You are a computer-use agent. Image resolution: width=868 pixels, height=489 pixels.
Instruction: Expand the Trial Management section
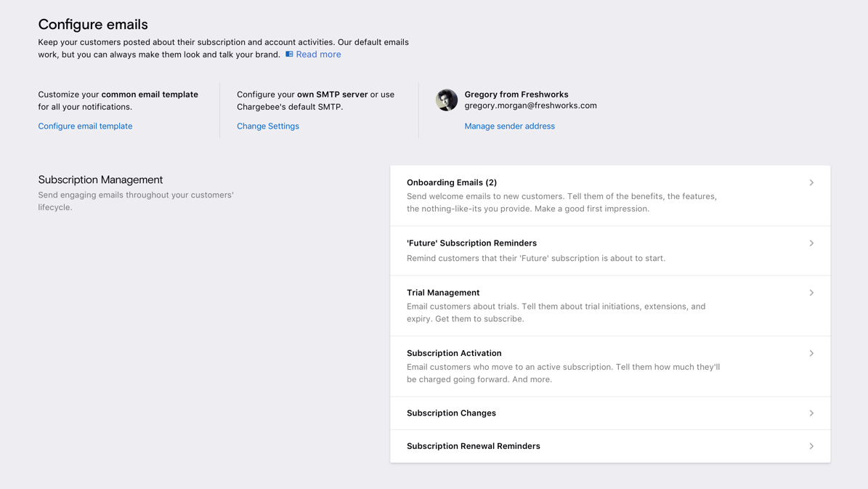(443, 292)
